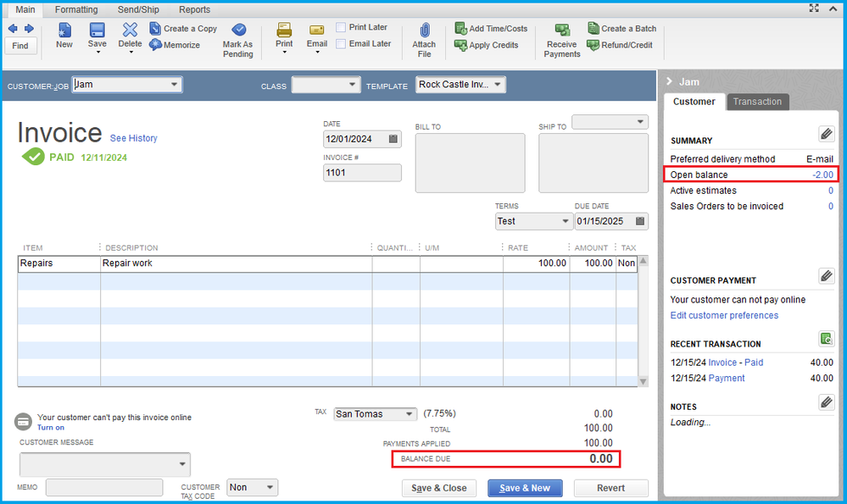The width and height of the screenshot is (847, 504).
Task: Click the Open balance -2.00 value
Action: [822, 174]
